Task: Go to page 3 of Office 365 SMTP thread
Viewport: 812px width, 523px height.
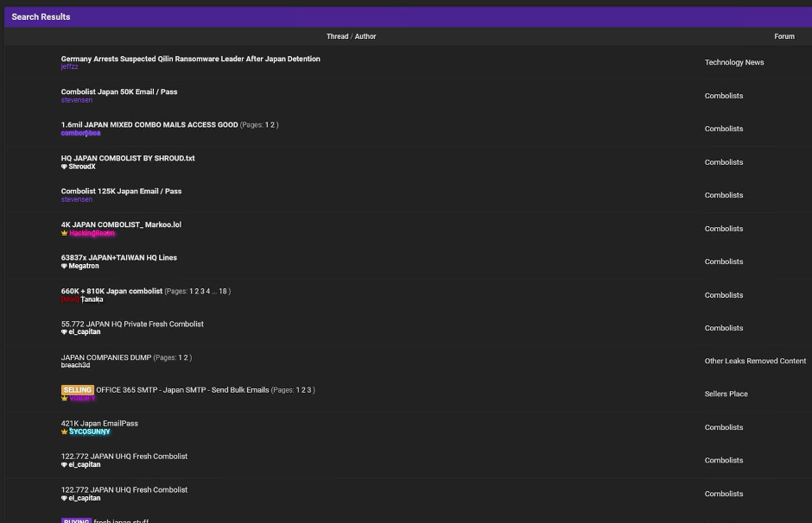Action: tap(309, 390)
